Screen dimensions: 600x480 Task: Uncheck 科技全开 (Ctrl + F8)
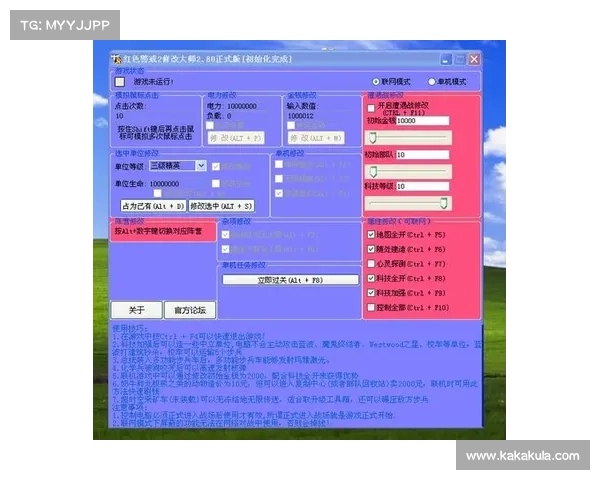pyautogui.click(x=371, y=278)
